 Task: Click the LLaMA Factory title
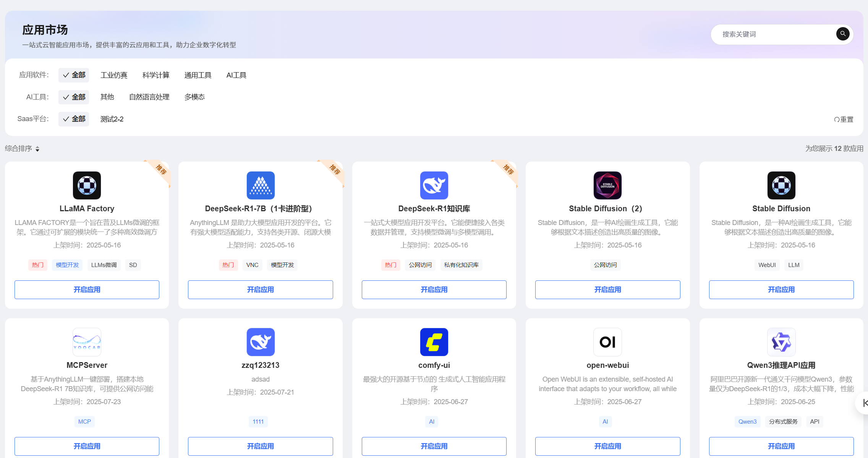87,209
